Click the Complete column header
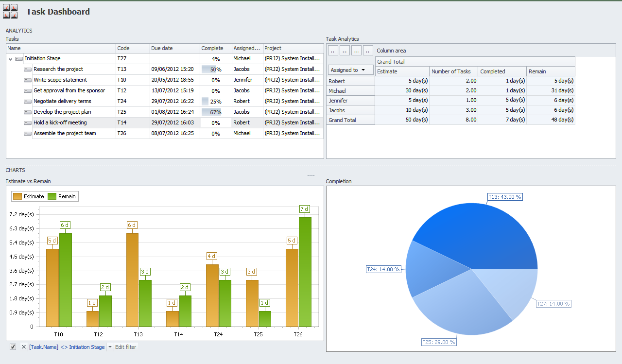Screen dimensions: 622x364 click(x=216, y=48)
